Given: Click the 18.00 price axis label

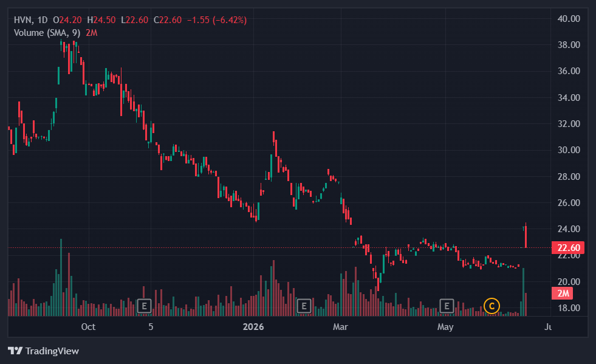Looking at the screenshot, I should pos(569,308).
